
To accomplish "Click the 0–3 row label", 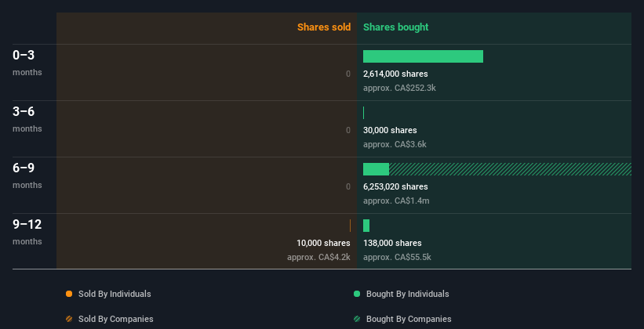I will point(24,55).
